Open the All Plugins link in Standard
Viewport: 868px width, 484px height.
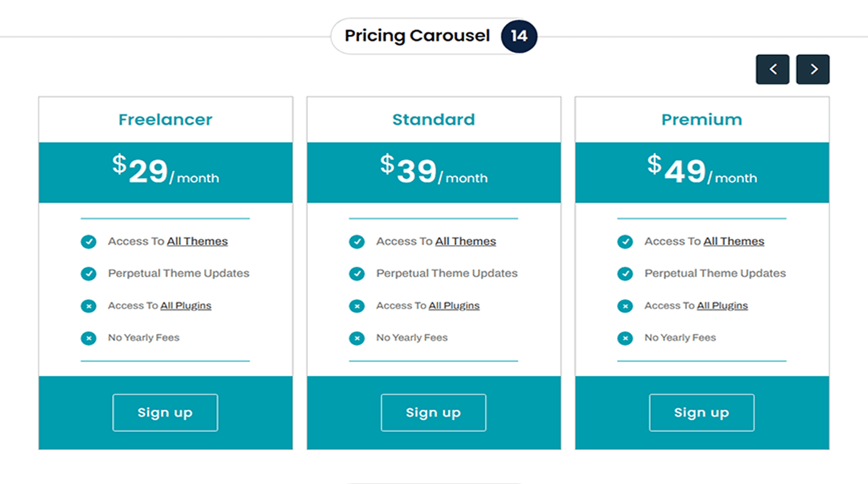pos(454,306)
